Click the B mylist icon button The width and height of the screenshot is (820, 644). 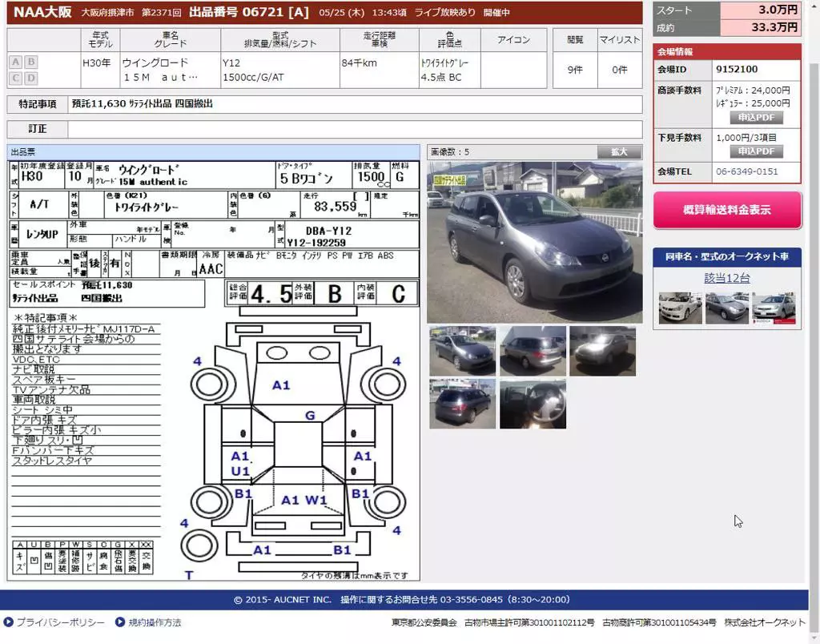pos(31,62)
